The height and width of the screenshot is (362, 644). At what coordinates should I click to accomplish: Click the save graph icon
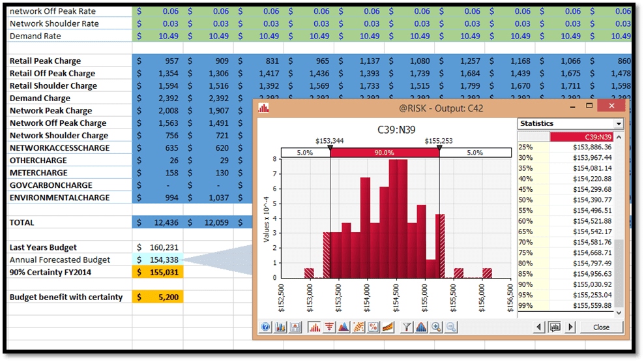(x=295, y=327)
